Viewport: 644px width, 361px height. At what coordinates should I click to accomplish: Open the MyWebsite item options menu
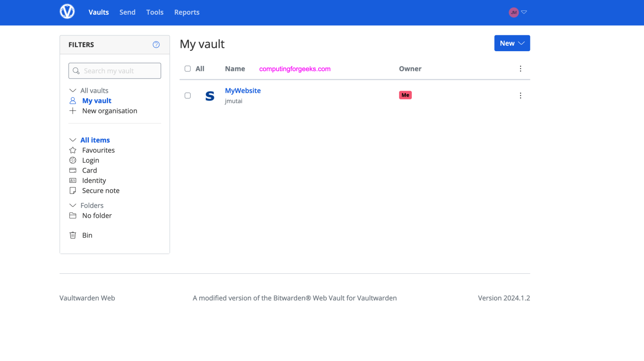[x=520, y=95]
